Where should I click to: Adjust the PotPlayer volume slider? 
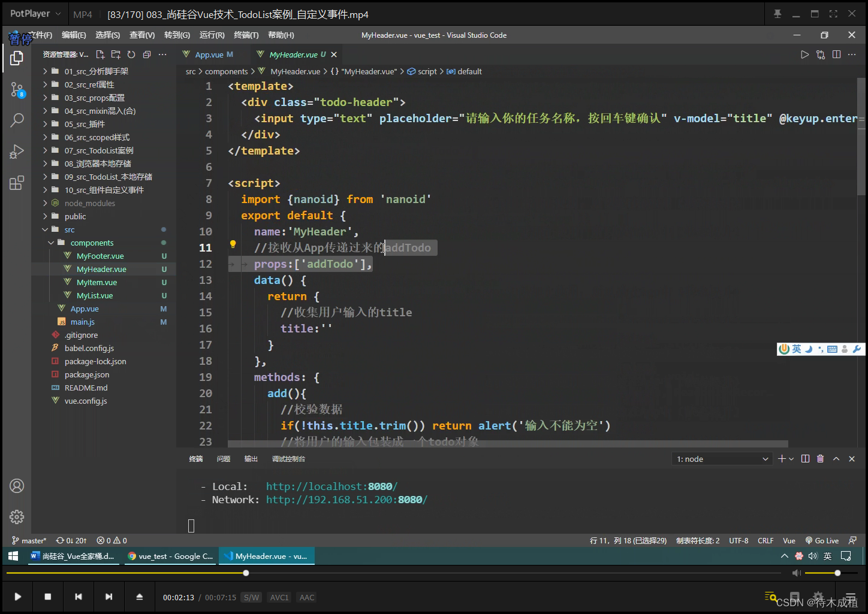coord(831,573)
